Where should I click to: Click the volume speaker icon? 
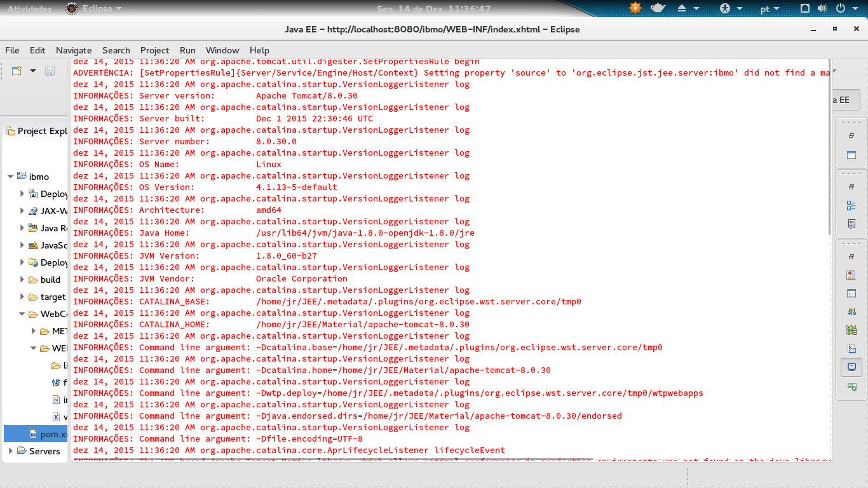[822, 9]
